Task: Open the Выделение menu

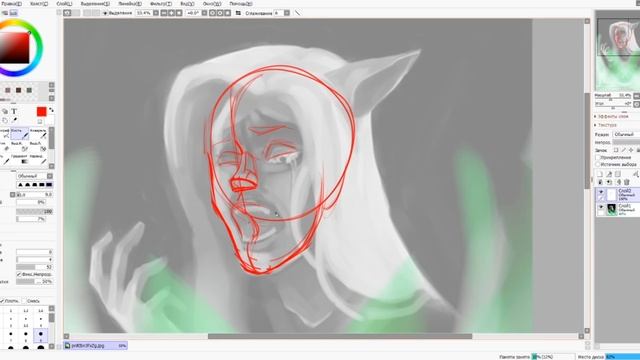Action: coord(95,3)
